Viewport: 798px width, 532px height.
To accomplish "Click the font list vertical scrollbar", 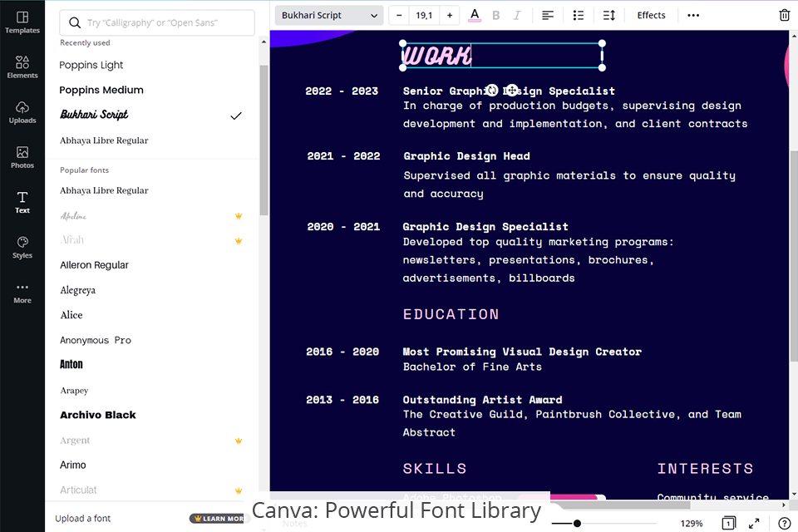I will point(264,140).
